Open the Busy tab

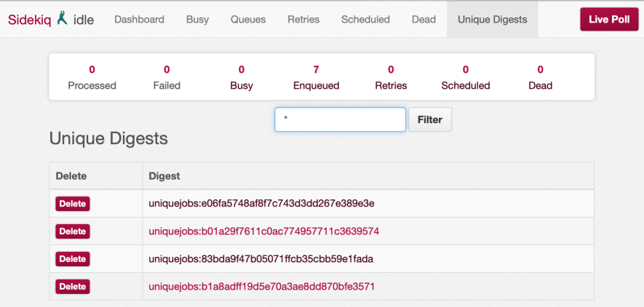pyautogui.click(x=197, y=20)
